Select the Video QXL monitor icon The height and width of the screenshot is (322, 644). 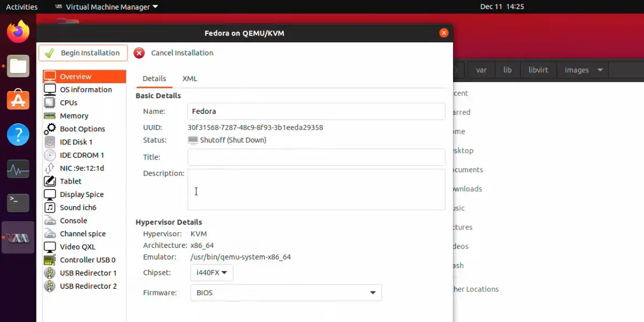click(x=50, y=247)
